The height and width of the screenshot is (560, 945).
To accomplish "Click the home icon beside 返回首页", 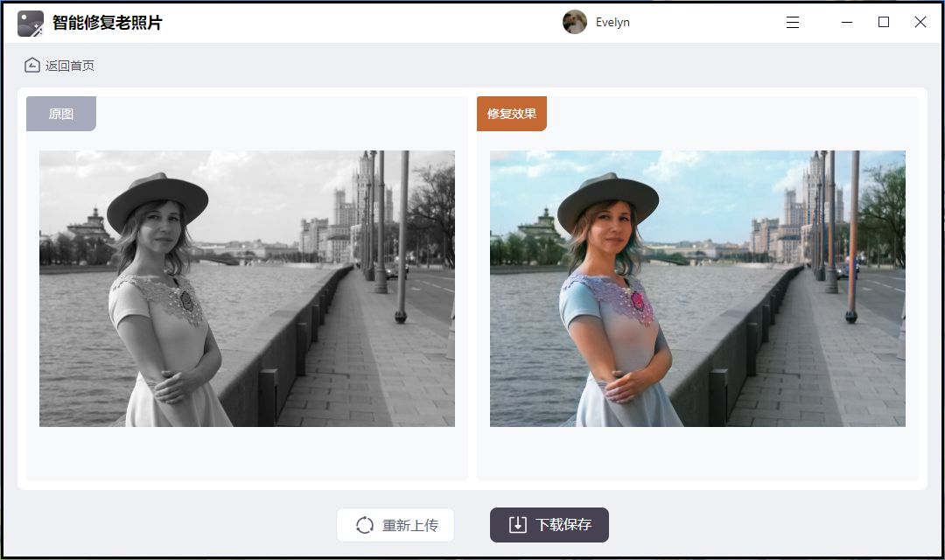I will [32, 65].
